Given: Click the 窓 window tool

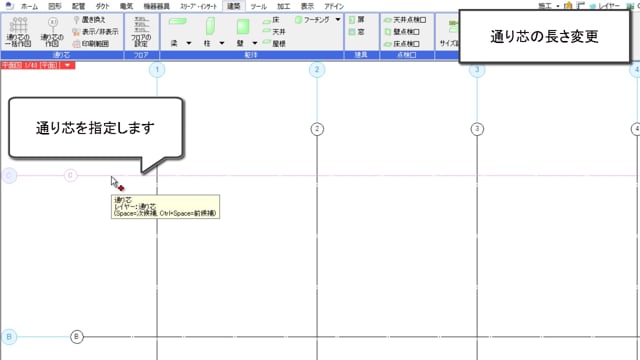Looking at the screenshot, I should point(357,31).
